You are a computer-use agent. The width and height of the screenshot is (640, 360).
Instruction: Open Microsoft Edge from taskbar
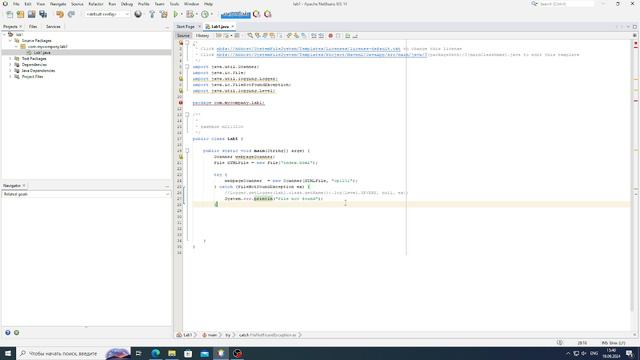156,353
